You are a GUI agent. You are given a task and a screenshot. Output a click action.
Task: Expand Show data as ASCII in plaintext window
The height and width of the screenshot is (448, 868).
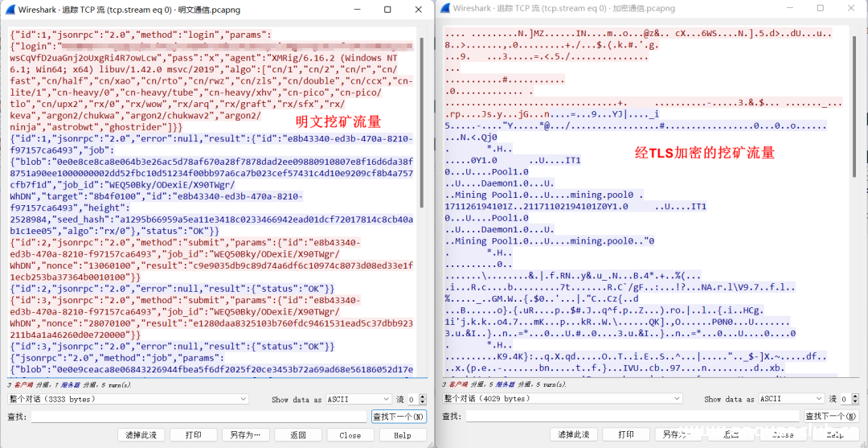(359, 399)
